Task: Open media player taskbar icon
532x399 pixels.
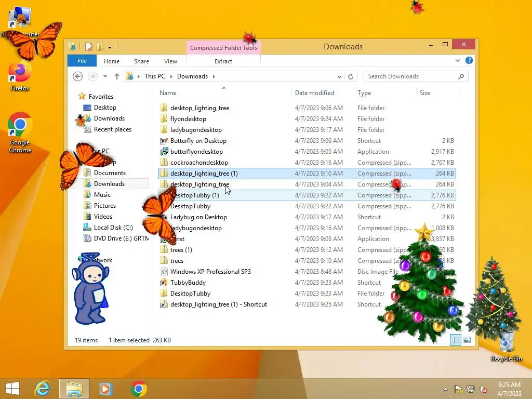Action: pos(105,389)
